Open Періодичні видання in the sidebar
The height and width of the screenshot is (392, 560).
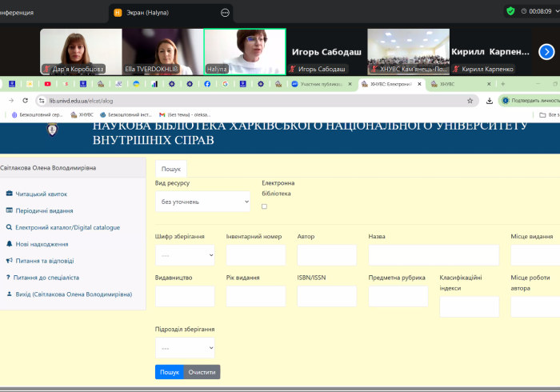(44, 210)
